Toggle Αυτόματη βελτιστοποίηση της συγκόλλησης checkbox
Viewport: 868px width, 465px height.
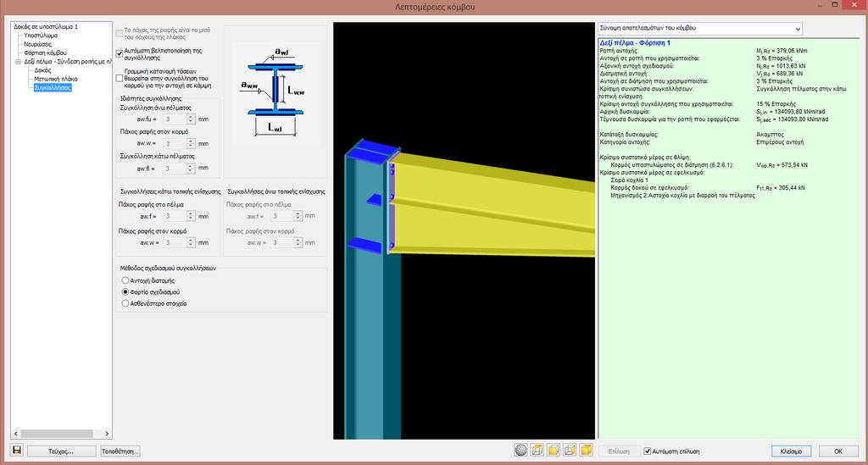coord(119,53)
